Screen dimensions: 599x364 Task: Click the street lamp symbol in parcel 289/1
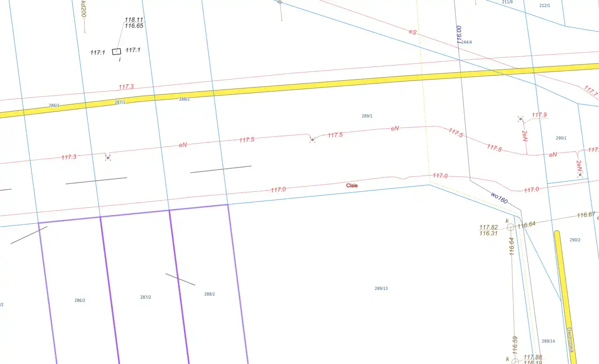(312, 139)
